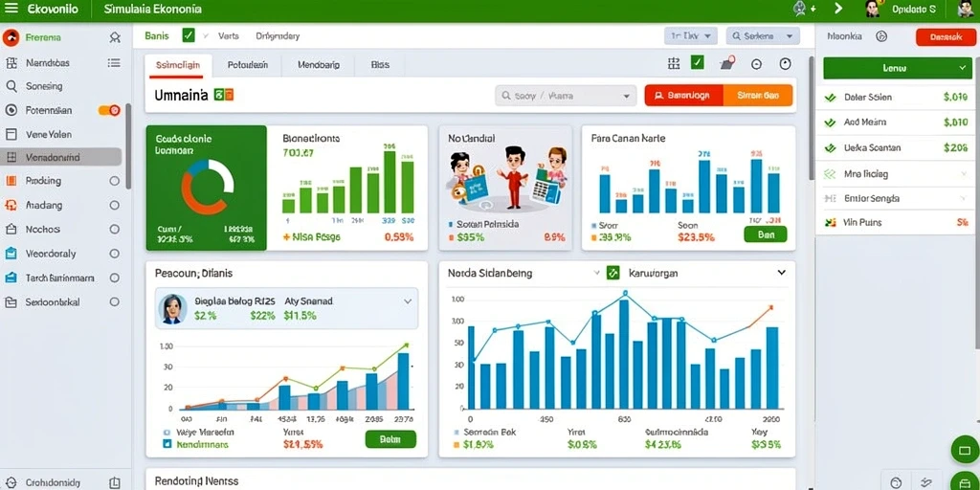Expand the Karuvorgan chart dropdown chevron
The height and width of the screenshot is (490, 980).
[x=781, y=273]
